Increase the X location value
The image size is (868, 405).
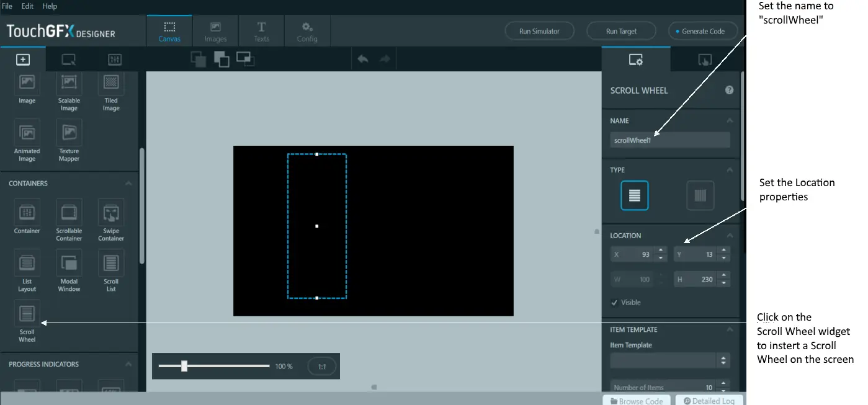661,251
